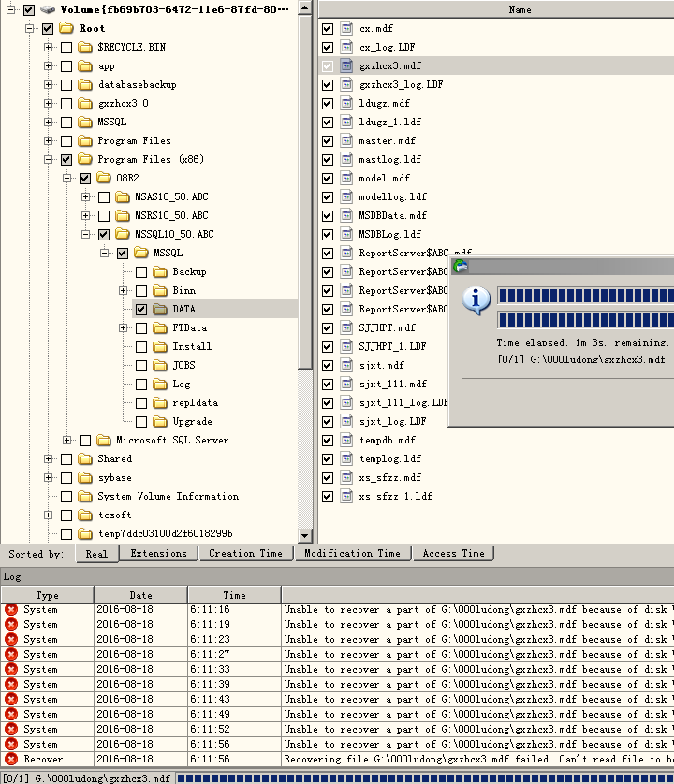Screen dimensions: 674x784
Task: Click tree scrollbar down arrow
Action: (305, 535)
